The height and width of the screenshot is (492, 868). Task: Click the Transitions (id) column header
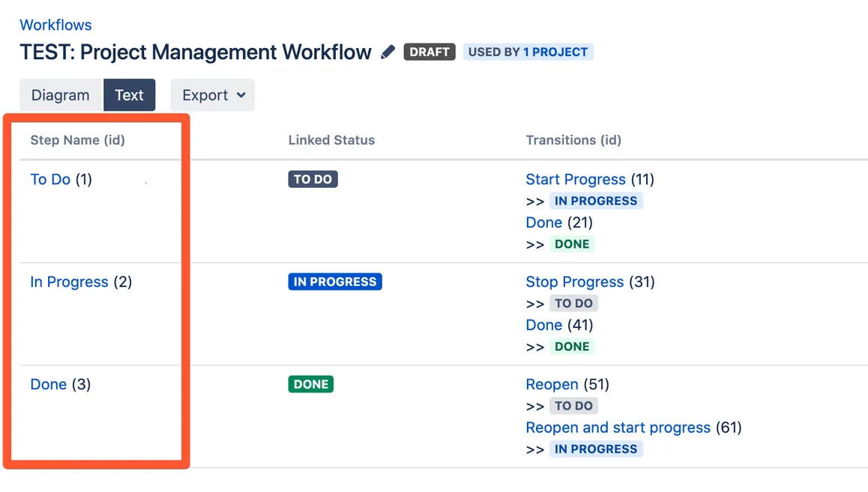pos(573,140)
